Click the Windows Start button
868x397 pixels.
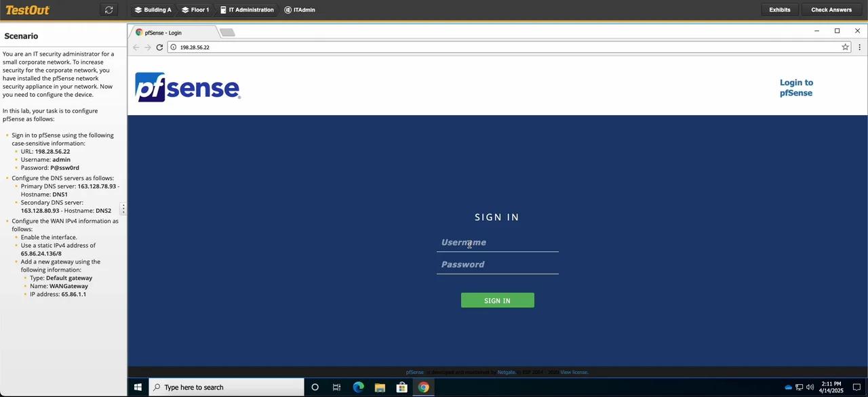coord(138,387)
